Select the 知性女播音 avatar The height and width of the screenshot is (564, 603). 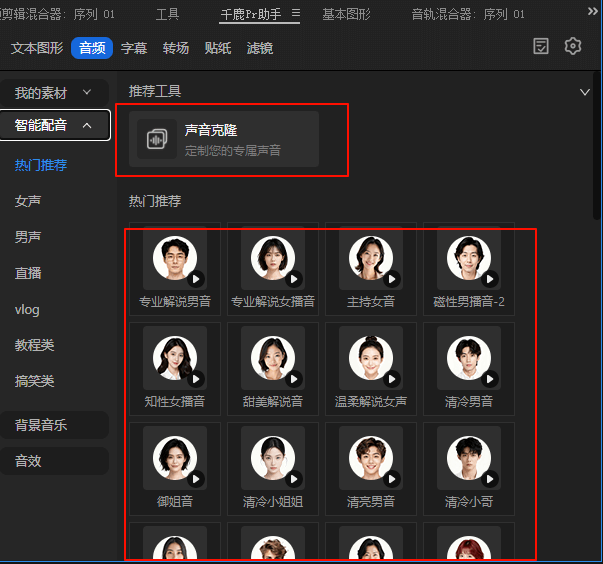pyautogui.click(x=175, y=358)
